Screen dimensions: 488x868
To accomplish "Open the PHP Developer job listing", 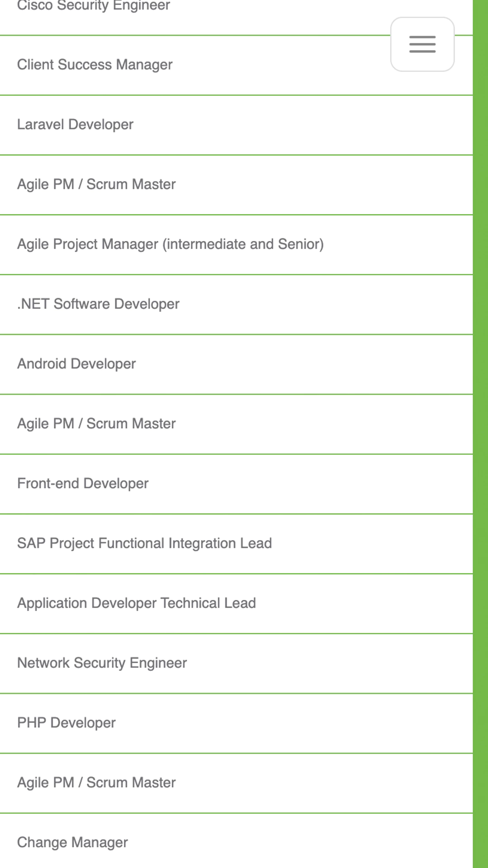I will [66, 722].
